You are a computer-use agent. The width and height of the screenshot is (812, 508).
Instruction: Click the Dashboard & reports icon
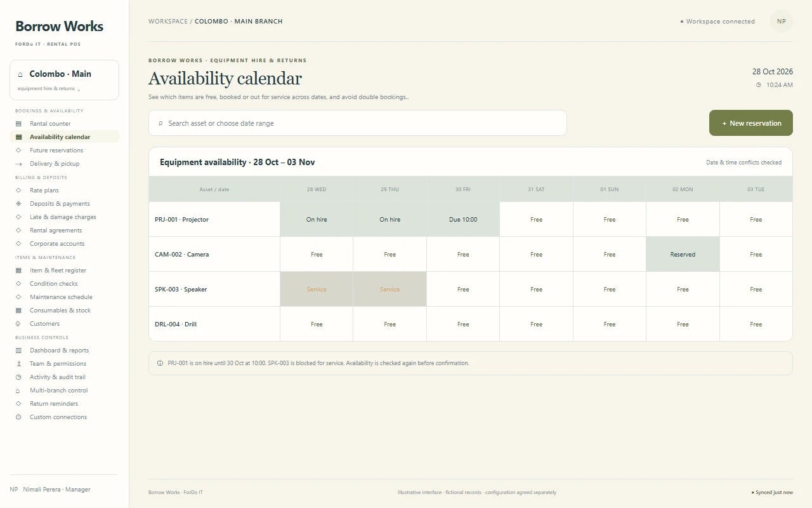[18, 351]
